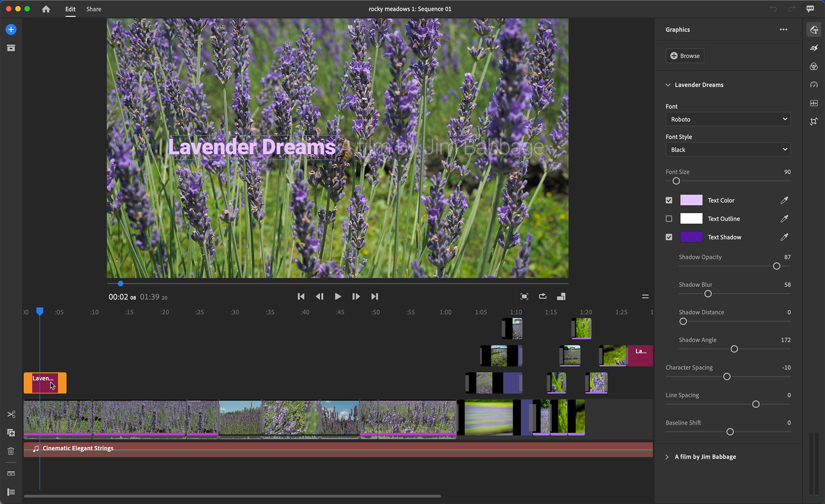Open the Speed panel icon in right sidebar
This screenshot has width=825, height=504.
click(814, 85)
